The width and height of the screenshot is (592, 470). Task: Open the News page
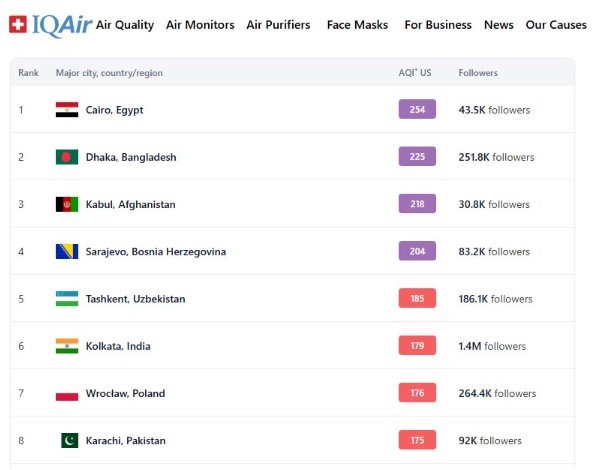499,25
